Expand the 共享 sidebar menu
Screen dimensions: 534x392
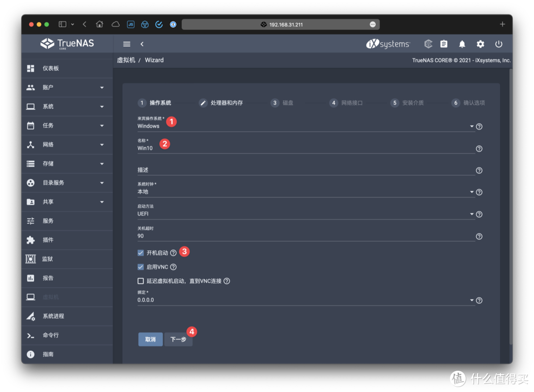coord(67,202)
